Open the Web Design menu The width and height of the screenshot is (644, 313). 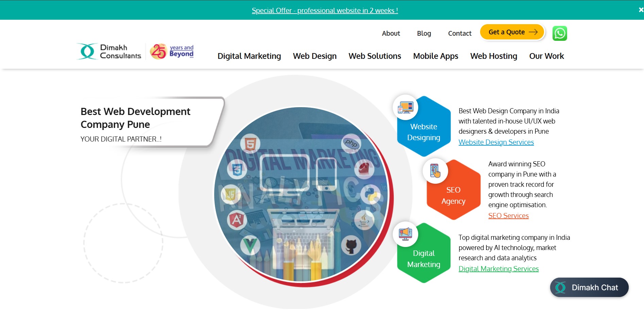315,56
